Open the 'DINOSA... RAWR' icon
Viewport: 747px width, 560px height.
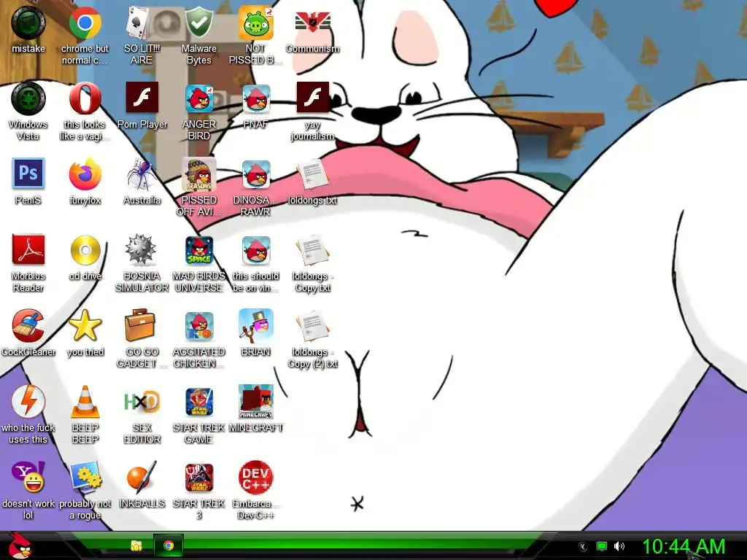(x=256, y=174)
